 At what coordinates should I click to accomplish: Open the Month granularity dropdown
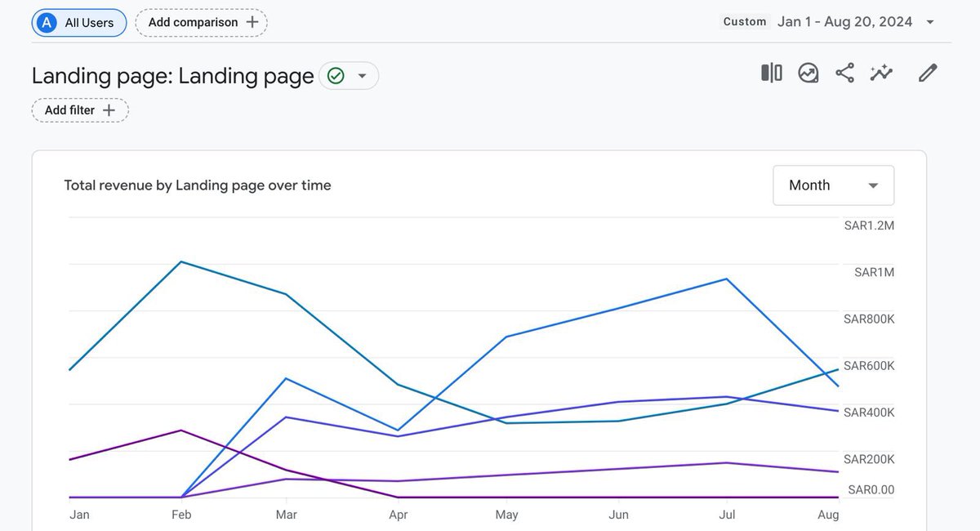pyautogui.click(x=834, y=185)
